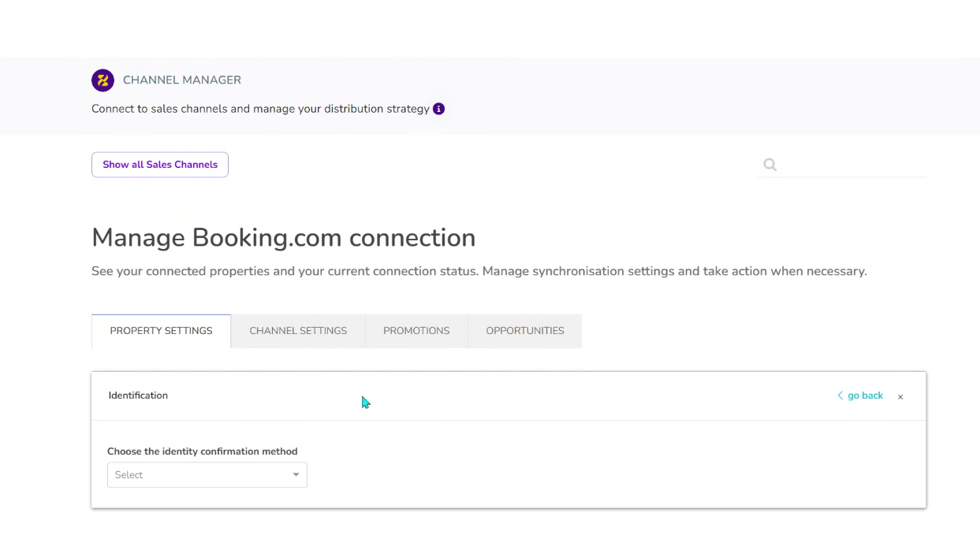Viewport: 980px width, 546px height.
Task: Click the Choose the identity confirmation method label
Action: tap(203, 451)
